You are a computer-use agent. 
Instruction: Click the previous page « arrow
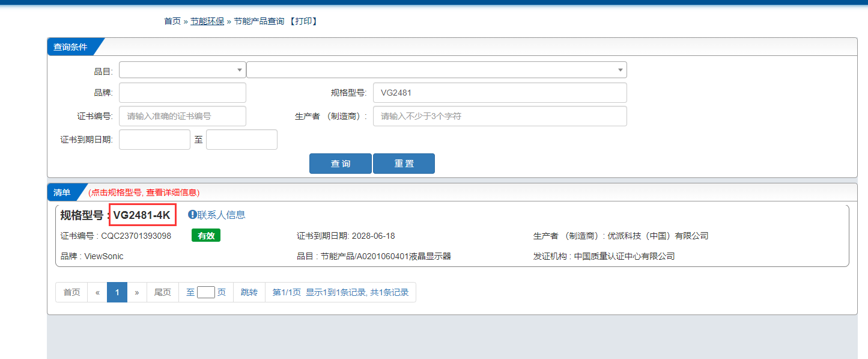[x=97, y=292]
